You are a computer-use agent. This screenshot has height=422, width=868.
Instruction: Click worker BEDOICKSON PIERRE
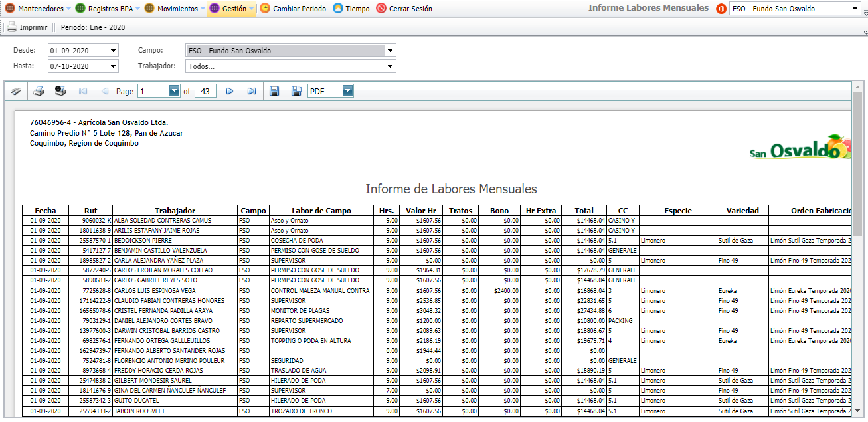[x=143, y=241]
